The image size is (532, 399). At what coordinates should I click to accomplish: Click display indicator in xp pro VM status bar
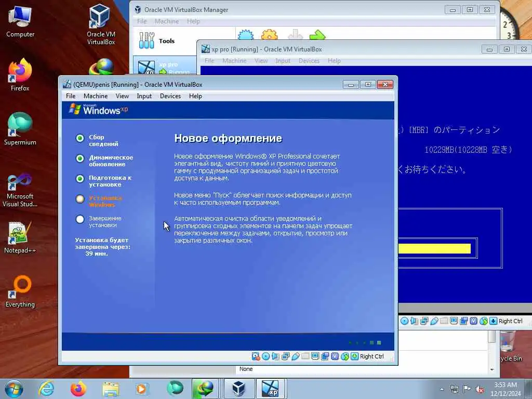pyautogui.click(x=454, y=321)
